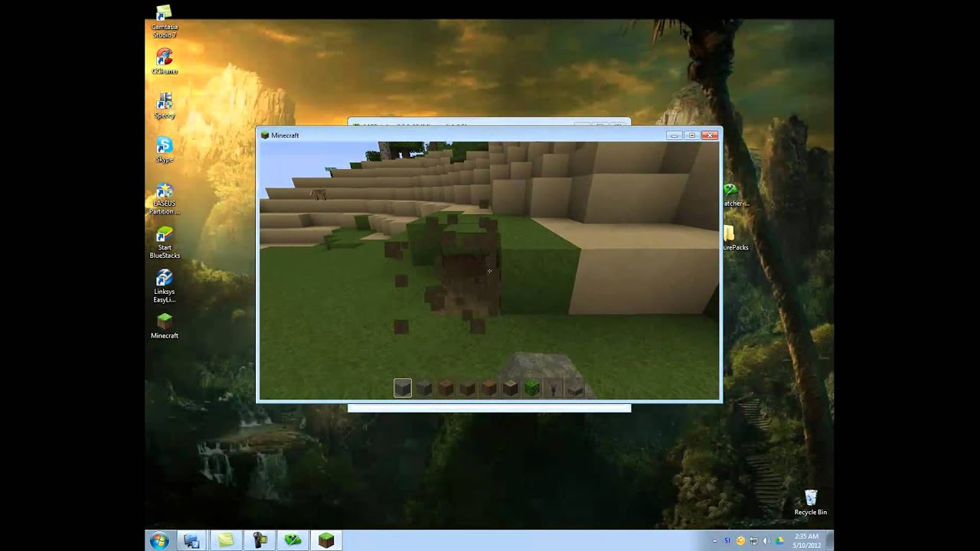Click the crosshair on the breaking dirt block

pos(489,271)
